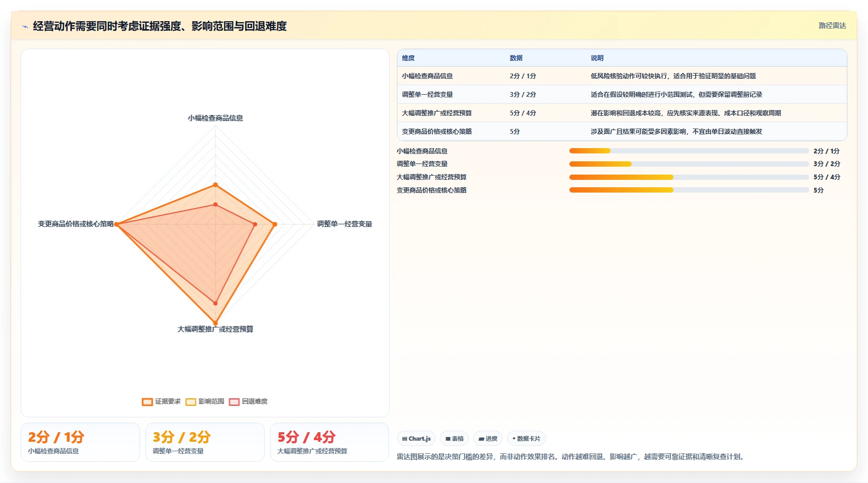Click the small icon before the page title
868x483 pixels.
click(x=25, y=26)
